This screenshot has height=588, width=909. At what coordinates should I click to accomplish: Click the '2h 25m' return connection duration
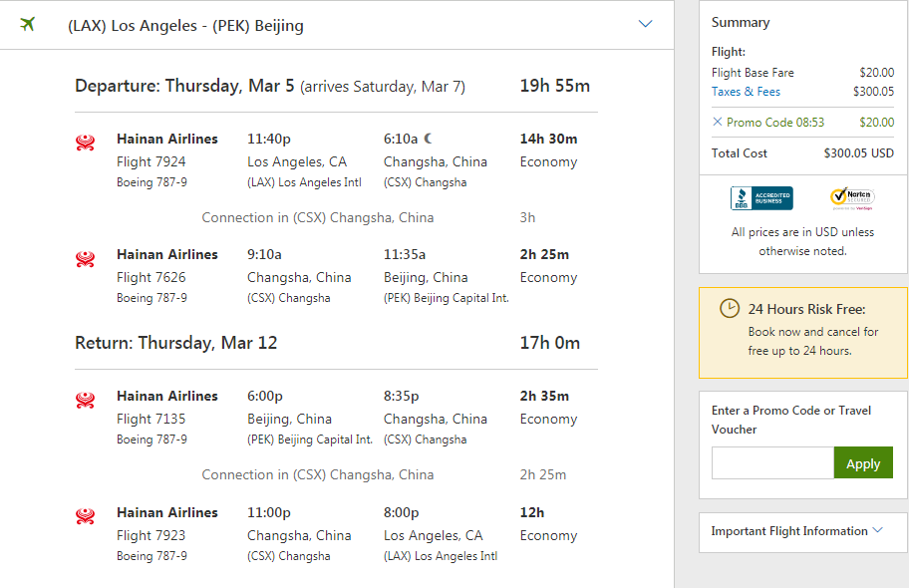point(542,475)
